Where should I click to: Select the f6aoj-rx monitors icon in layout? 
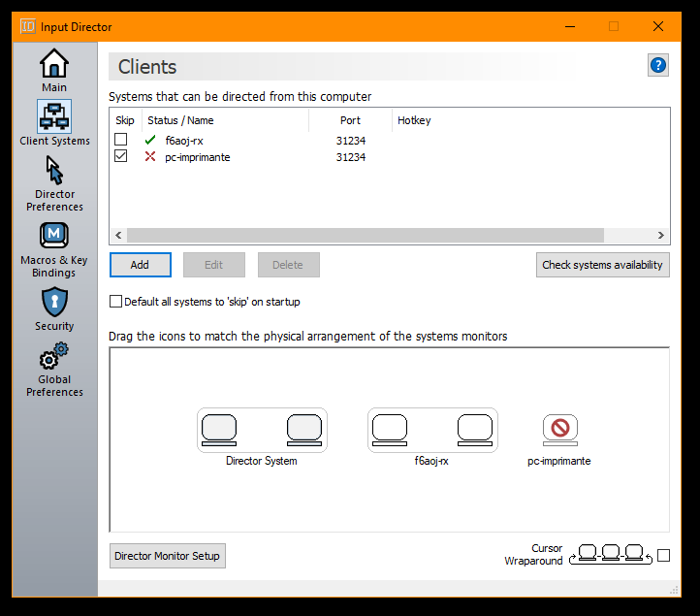pos(432,430)
